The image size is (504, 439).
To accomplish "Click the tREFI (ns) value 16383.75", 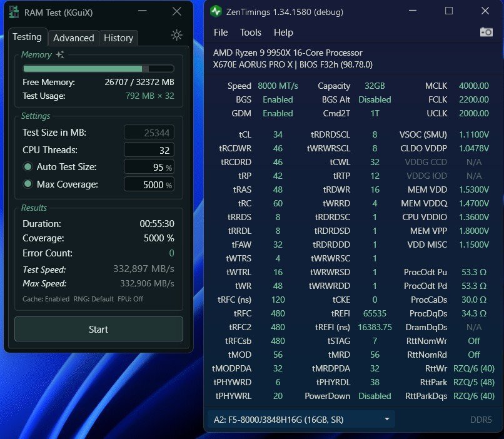I will (x=375, y=327).
